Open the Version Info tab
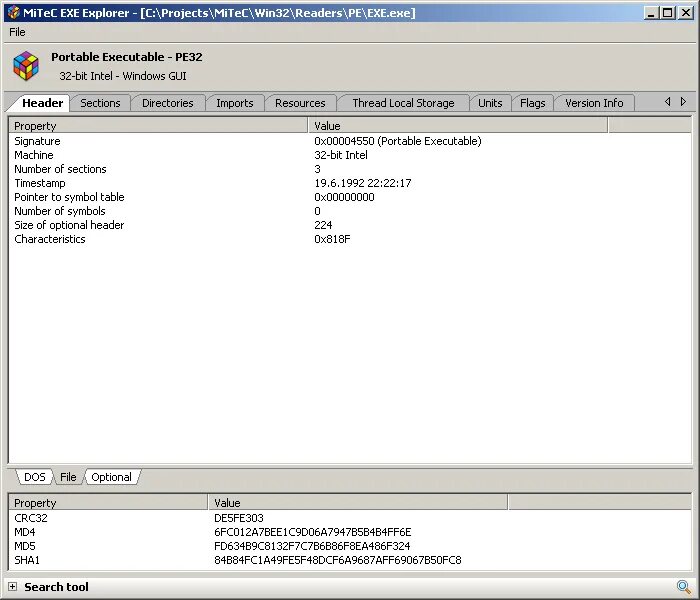 point(594,103)
